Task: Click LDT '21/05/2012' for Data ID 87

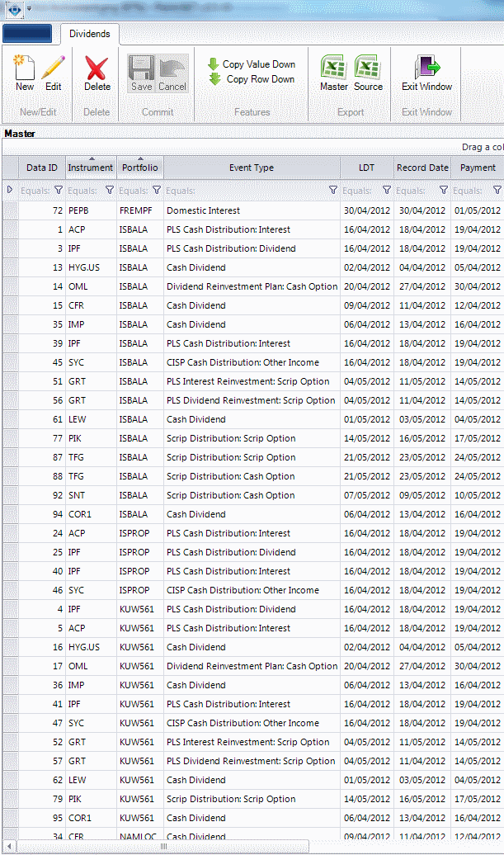Action: 367,457
